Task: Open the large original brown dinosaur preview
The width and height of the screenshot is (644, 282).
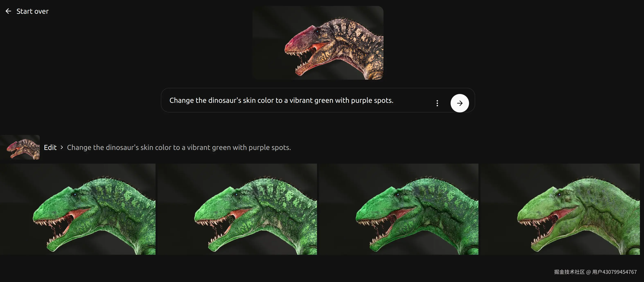Action: (318, 43)
